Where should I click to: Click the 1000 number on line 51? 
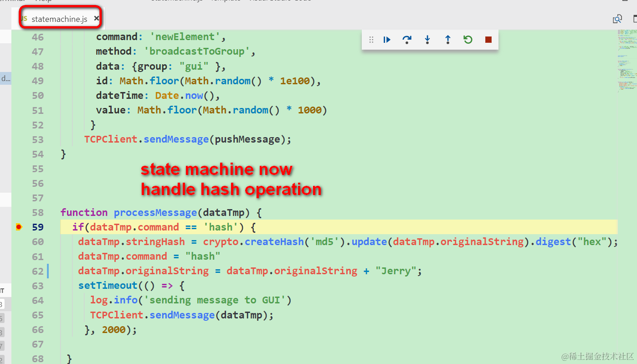pyautogui.click(x=310, y=110)
